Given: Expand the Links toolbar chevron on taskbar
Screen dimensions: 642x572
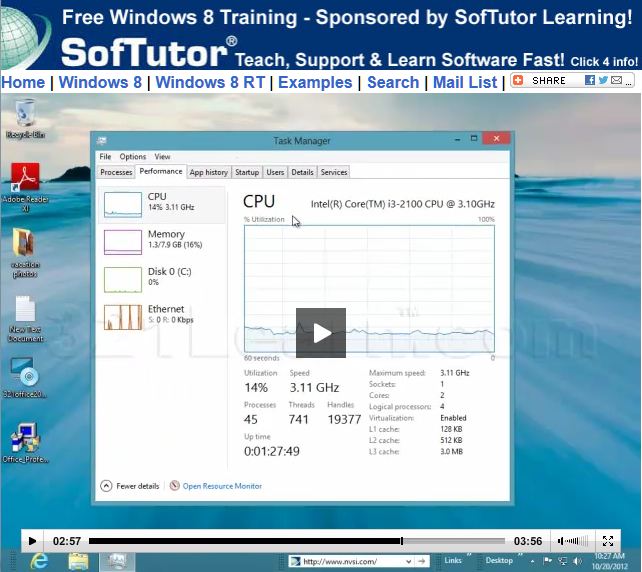Looking at the screenshot, I should click(x=469, y=555).
